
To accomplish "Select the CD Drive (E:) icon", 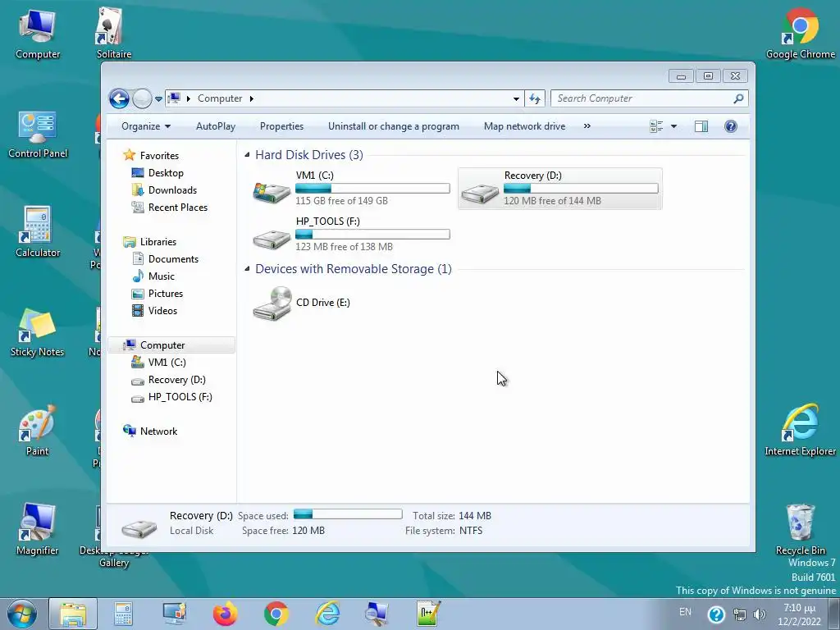I will point(272,304).
